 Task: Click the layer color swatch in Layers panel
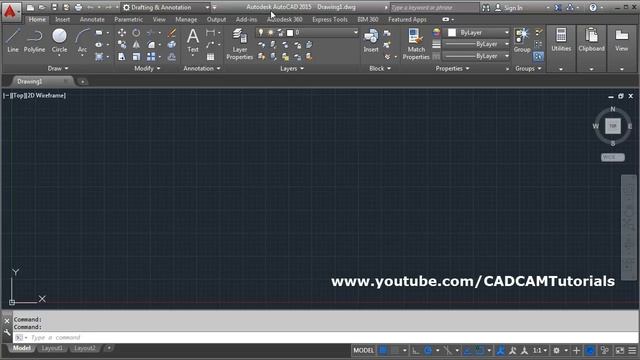[x=290, y=32]
